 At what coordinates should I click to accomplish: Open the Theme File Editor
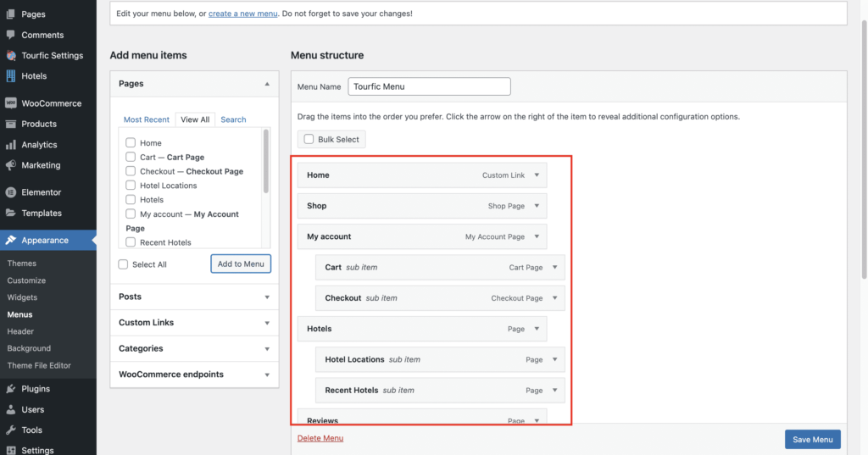pos(39,365)
